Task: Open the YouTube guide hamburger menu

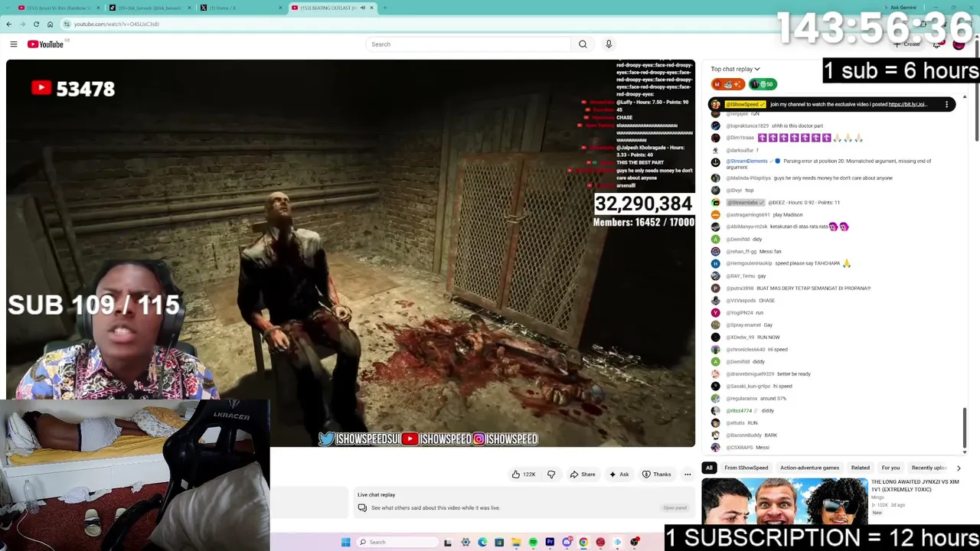Action: coord(14,44)
